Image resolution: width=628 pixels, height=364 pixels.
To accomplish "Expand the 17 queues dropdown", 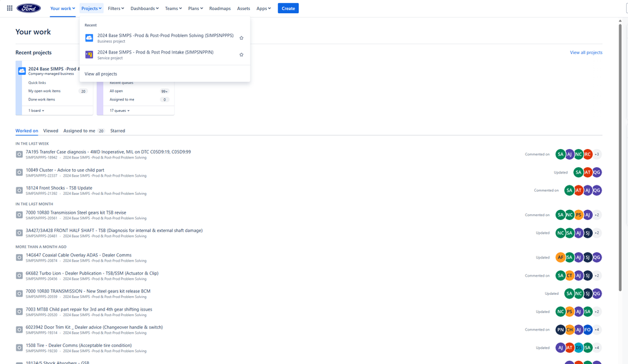I will coord(120,111).
